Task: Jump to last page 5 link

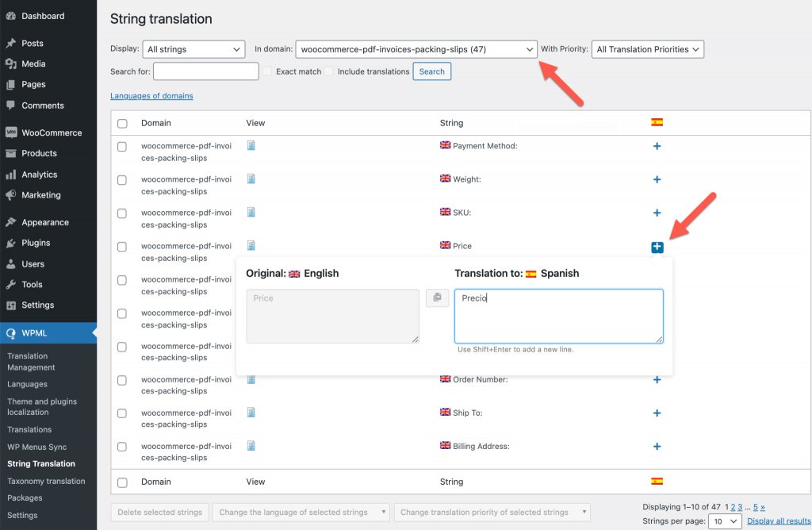Action: pos(756,507)
